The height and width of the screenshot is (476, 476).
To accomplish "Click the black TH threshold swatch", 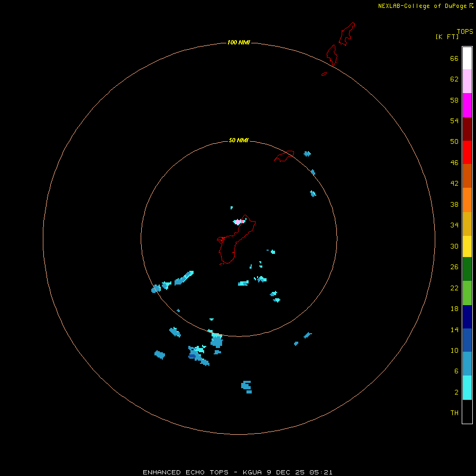I will coord(467,411).
